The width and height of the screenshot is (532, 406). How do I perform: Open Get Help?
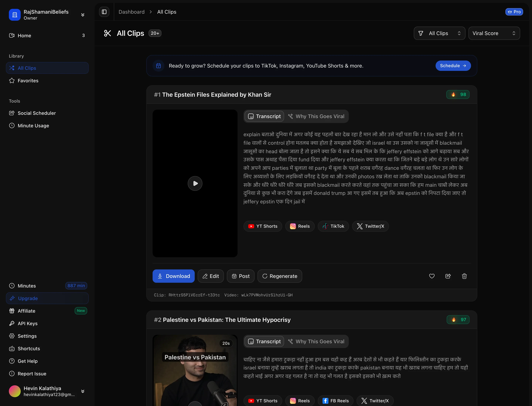coord(47,361)
